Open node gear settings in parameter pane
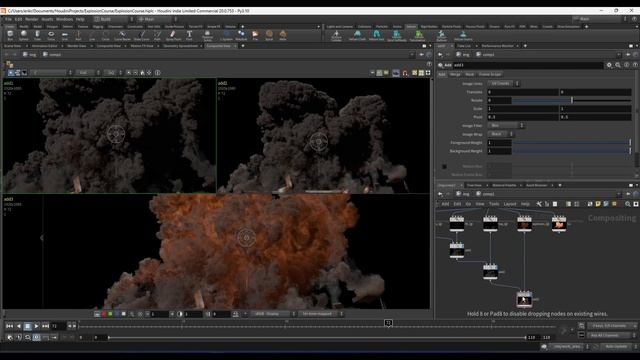The width and height of the screenshot is (640, 360). pyautogui.click(x=609, y=65)
